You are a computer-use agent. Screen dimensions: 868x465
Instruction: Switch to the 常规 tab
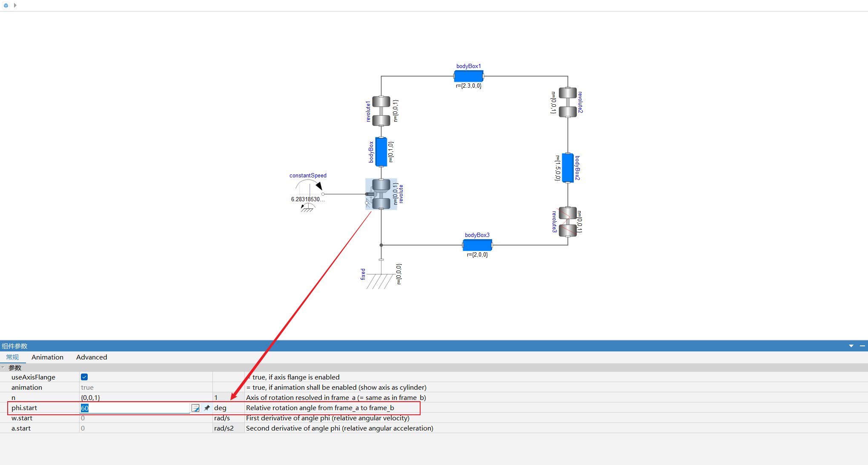12,357
